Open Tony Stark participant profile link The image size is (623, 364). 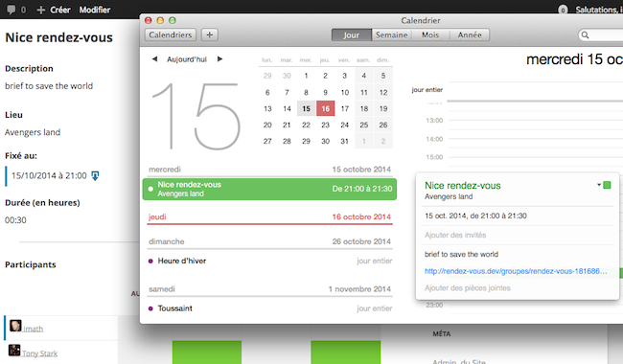(x=39, y=353)
